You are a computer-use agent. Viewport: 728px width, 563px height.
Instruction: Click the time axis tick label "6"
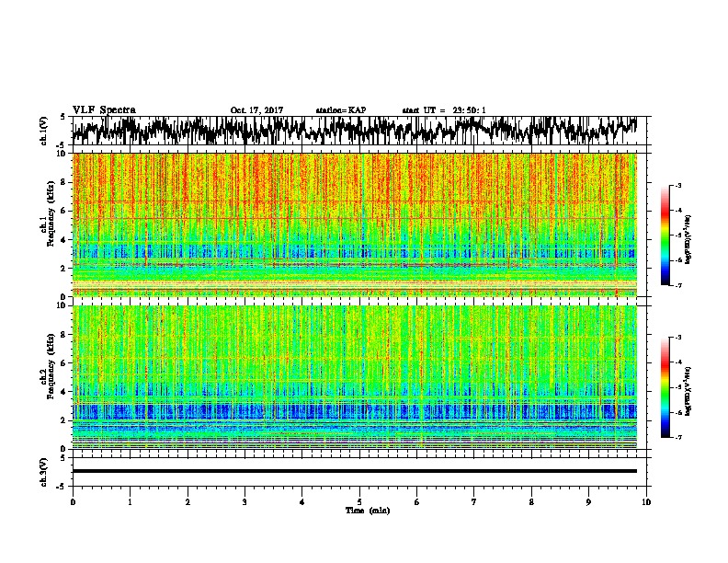pos(417,502)
